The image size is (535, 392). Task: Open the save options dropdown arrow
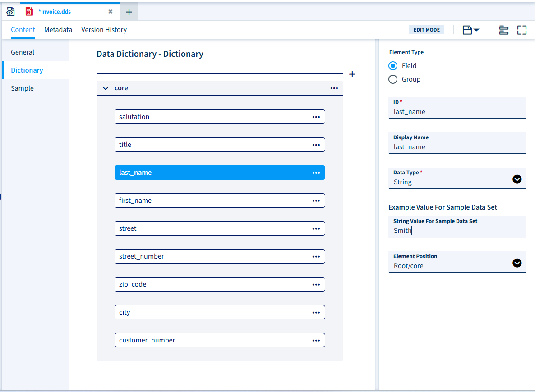[x=477, y=30]
